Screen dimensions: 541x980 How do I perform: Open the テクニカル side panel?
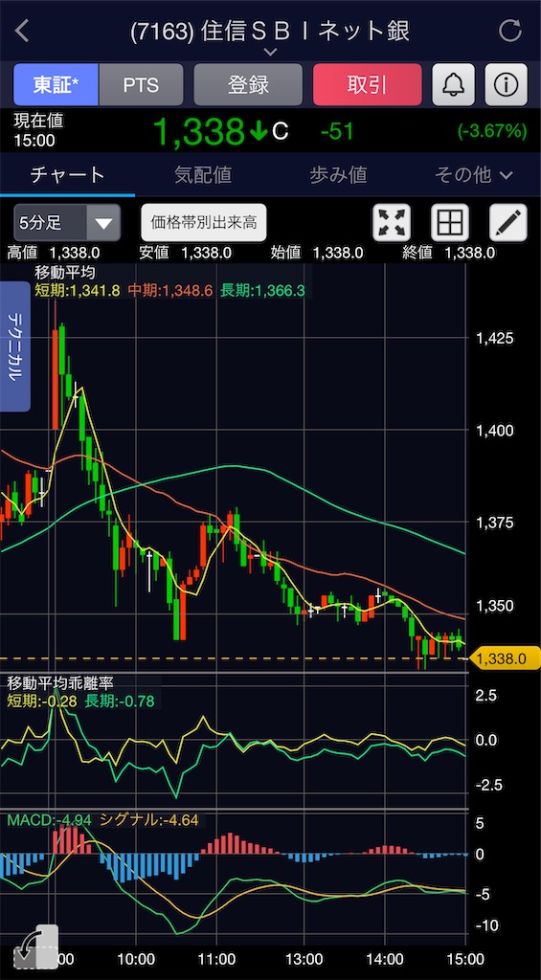pyautogui.click(x=15, y=346)
